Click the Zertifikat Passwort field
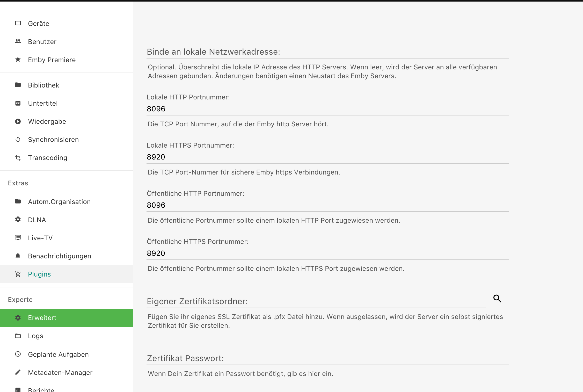583x392 pixels. click(x=328, y=358)
